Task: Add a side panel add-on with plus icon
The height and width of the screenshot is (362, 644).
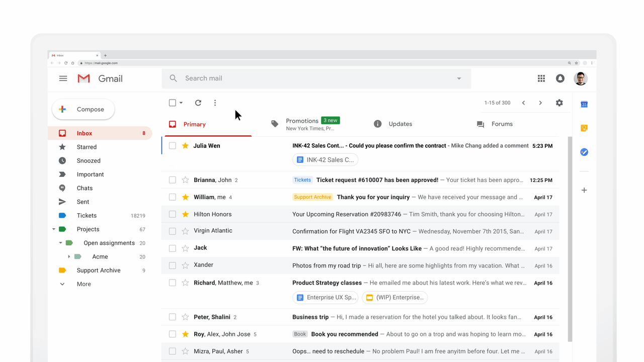Action: [584, 190]
